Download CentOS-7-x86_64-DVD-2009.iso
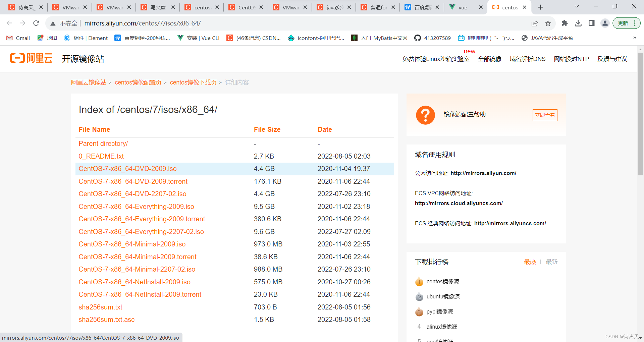The width and height of the screenshot is (644, 342). [127, 169]
